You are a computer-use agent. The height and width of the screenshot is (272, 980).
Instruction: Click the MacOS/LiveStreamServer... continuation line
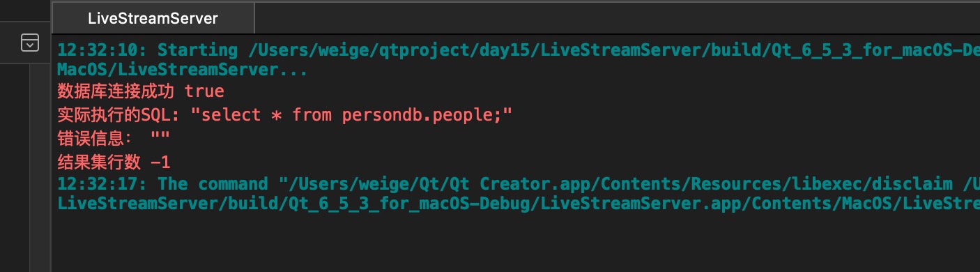(183, 70)
